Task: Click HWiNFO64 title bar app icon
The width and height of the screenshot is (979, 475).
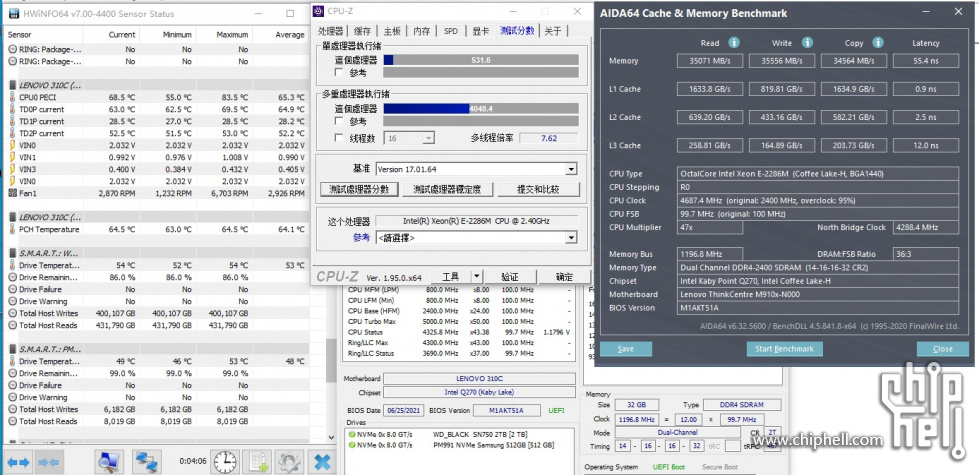Action: pos(13,14)
